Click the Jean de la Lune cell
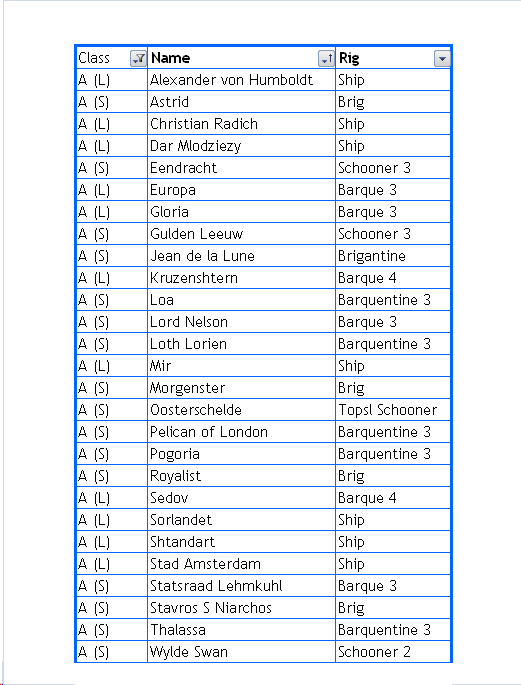Screen dimensions: 521x685 [x=242, y=256]
